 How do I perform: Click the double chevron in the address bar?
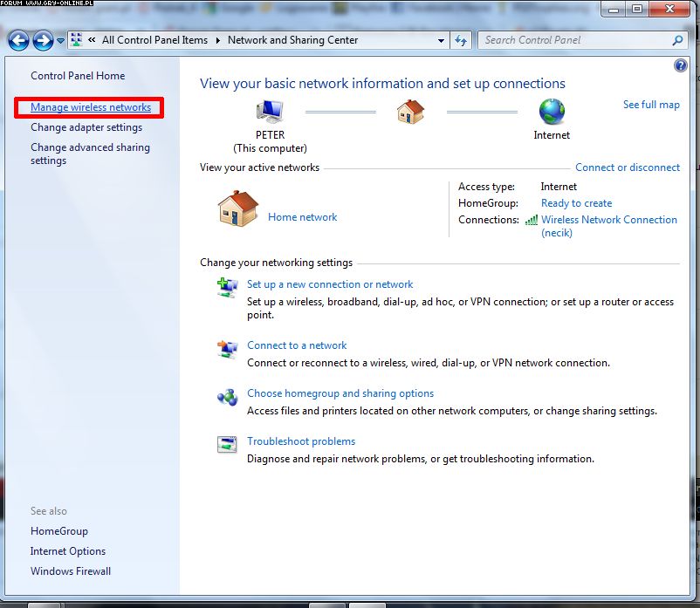[92, 40]
